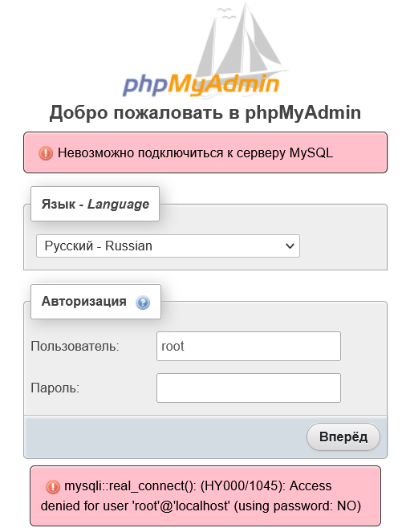This screenshot has height=532, width=406.
Task: Click the phpMyAdmin logo wordmark
Action: (201, 85)
